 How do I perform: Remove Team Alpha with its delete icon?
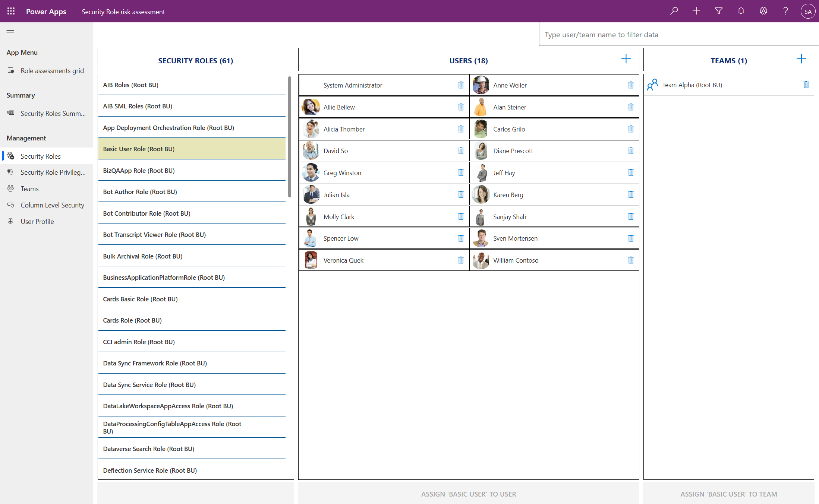coord(806,85)
